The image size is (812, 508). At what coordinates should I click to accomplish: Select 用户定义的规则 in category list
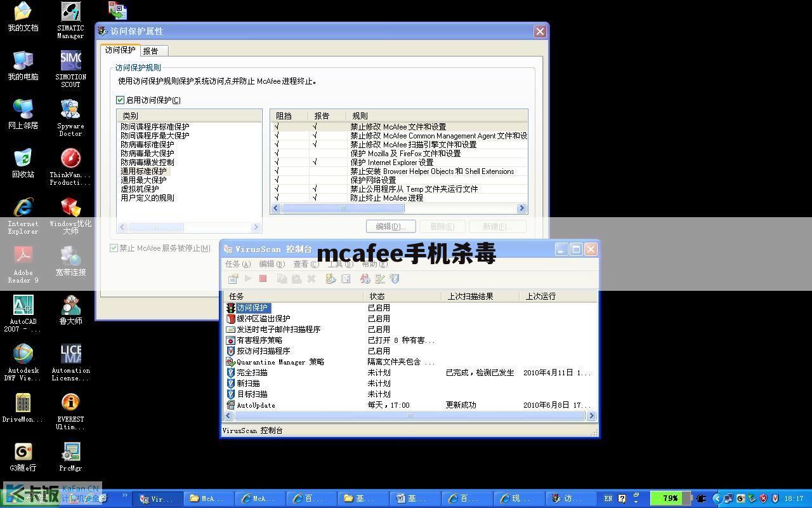[x=147, y=198]
